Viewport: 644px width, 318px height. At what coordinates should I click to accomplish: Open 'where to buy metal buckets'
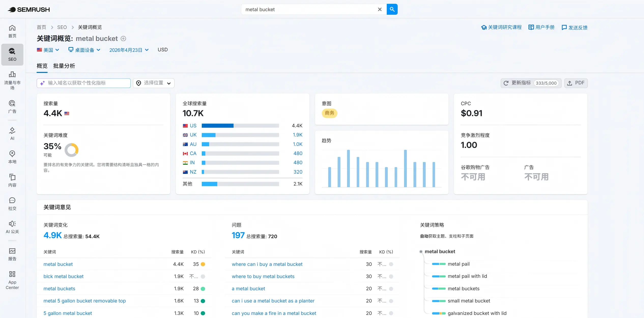[x=263, y=277]
